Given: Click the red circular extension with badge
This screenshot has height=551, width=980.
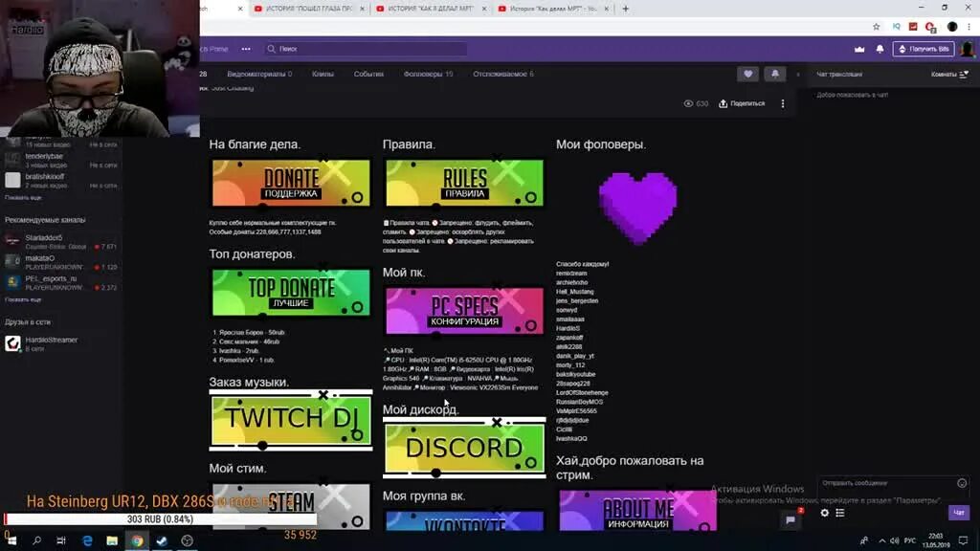Looking at the screenshot, I should [x=930, y=26].
